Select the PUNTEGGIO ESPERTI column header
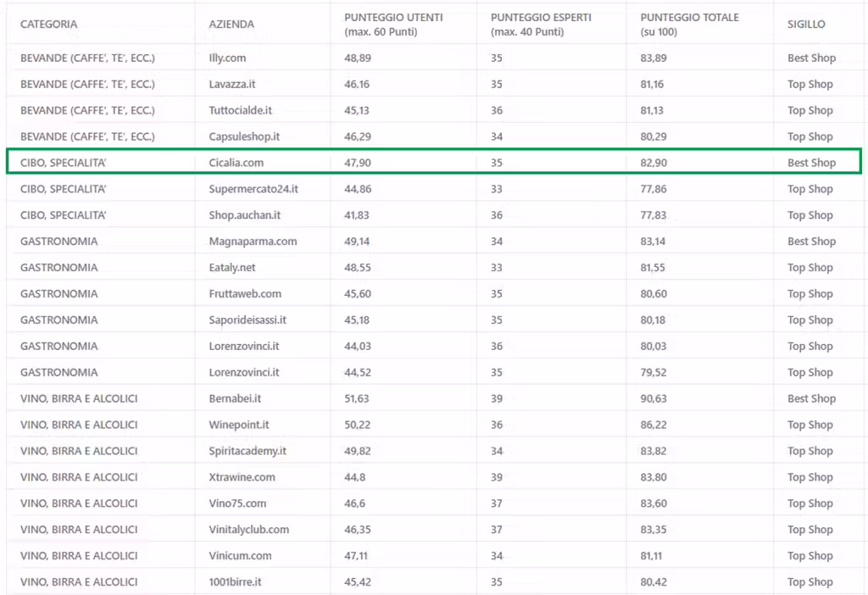The width and height of the screenshot is (868, 595). tap(541, 25)
